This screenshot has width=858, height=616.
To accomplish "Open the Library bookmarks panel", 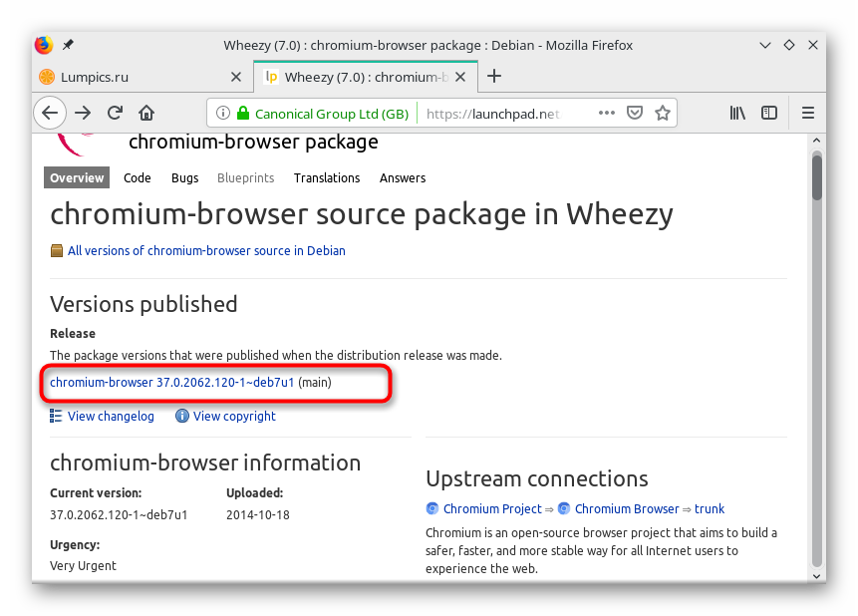I will pyautogui.click(x=737, y=113).
